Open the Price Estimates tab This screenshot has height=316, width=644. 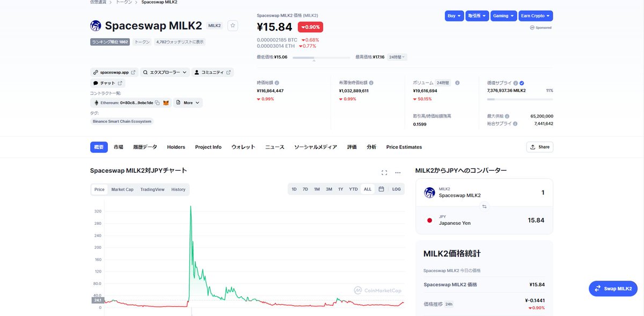[404, 147]
